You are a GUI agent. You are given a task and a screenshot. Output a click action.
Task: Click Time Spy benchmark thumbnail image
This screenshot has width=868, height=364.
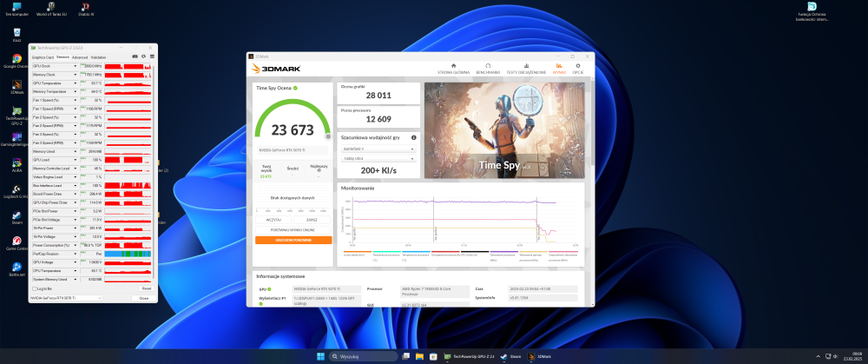click(x=504, y=130)
